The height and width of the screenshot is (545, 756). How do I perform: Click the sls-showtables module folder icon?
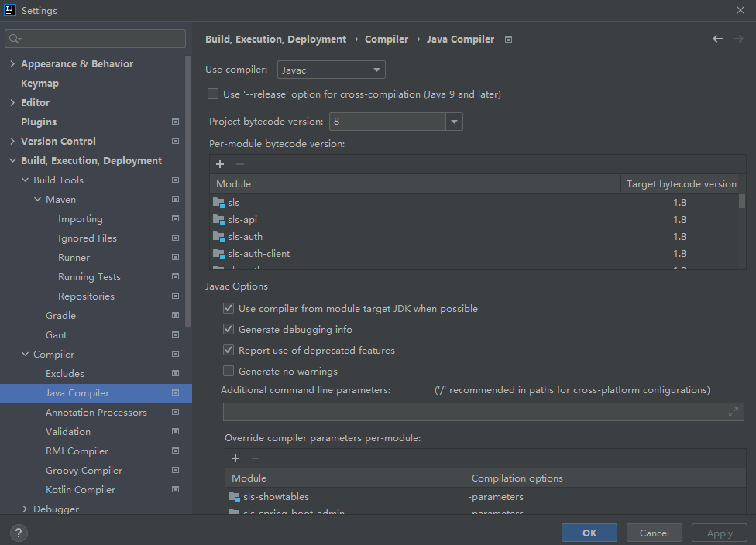235,497
